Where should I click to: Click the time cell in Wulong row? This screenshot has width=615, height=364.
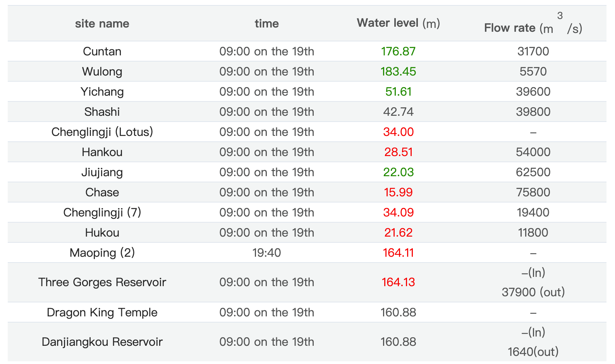(x=267, y=72)
